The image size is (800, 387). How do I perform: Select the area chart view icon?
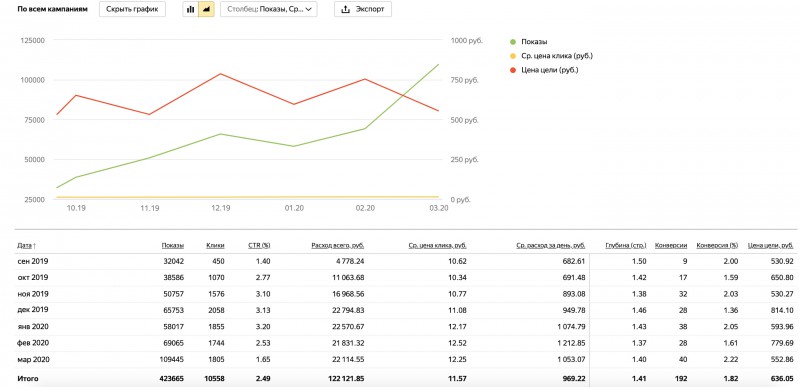point(206,9)
